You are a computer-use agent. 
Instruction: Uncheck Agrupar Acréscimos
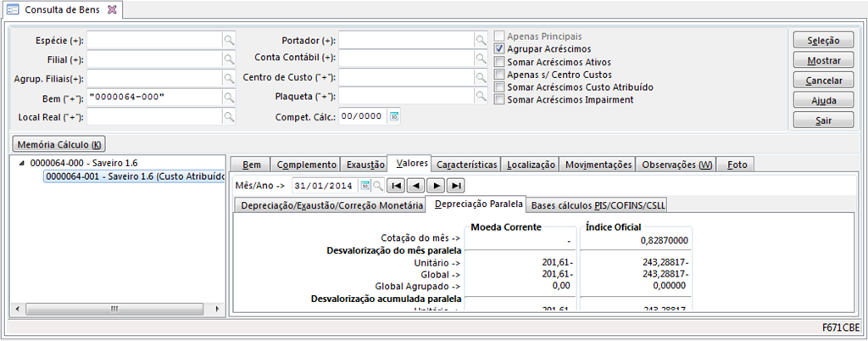[x=499, y=48]
